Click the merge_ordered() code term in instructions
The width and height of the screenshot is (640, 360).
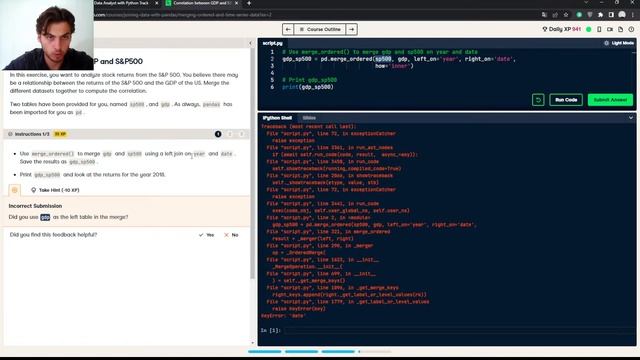tap(53, 154)
